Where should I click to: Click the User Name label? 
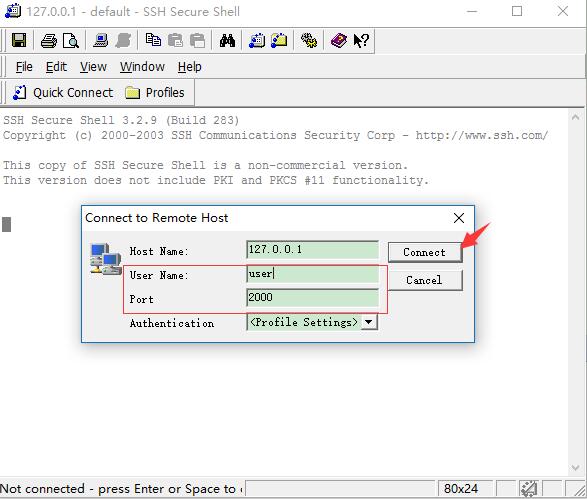(159, 275)
